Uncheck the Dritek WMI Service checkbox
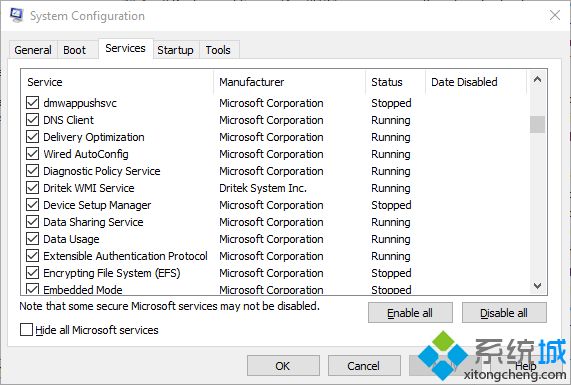The height and width of the screenshot is (385, 571). pos(32,188)
